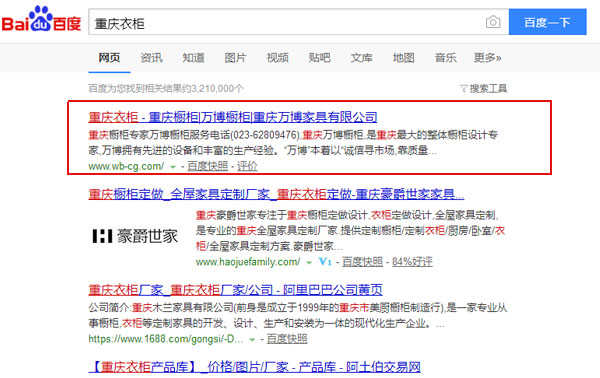Open the 文库 tab

[362, 58]
